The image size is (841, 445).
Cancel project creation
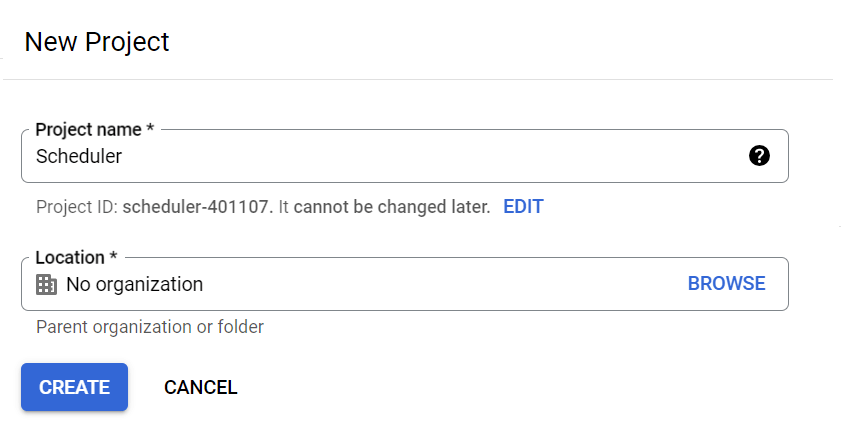pyautogui.click(x=201, y=387)
